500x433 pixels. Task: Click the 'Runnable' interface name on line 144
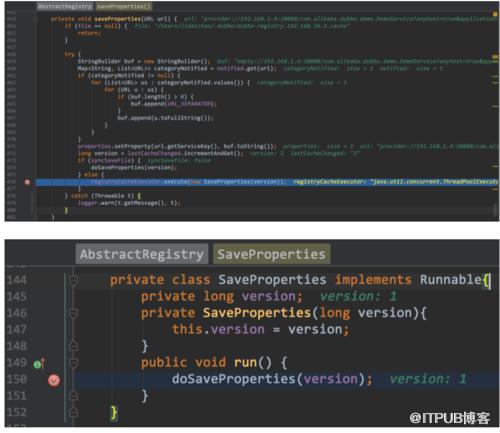451,280
